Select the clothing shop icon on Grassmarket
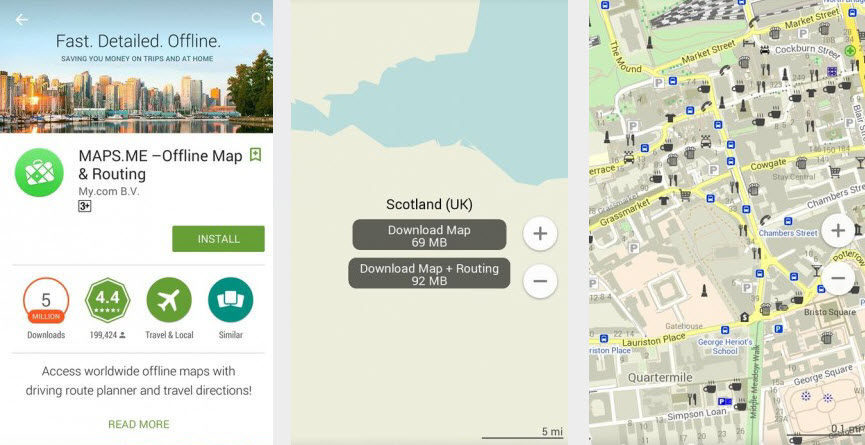This screenshot has height=445, width=865. point(664,201)
